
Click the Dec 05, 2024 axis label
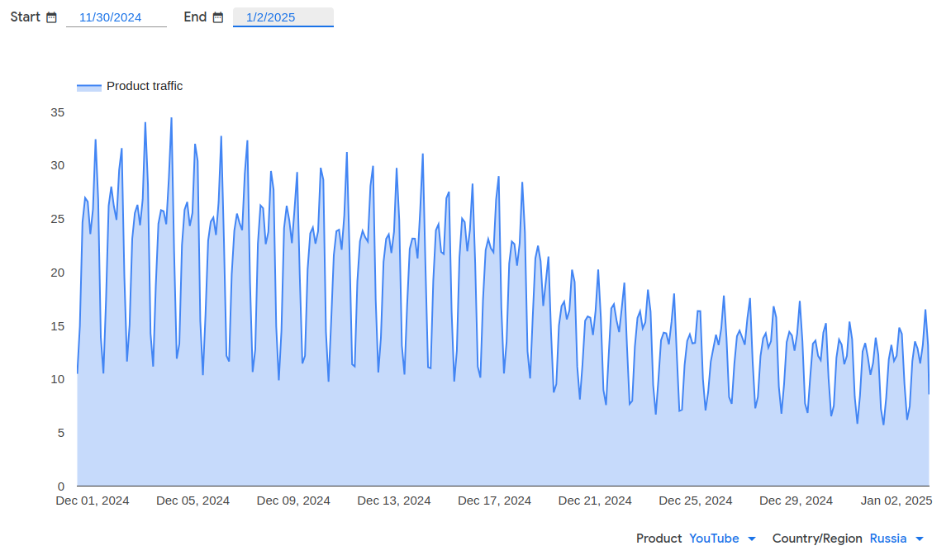tap(193, 501)
